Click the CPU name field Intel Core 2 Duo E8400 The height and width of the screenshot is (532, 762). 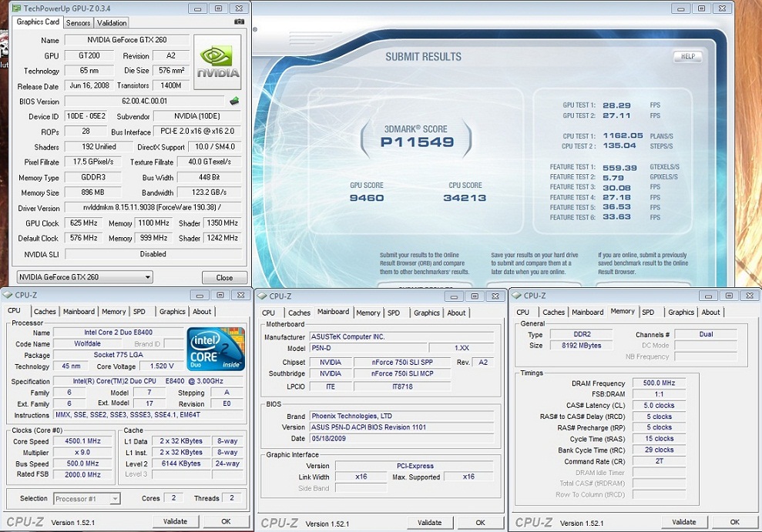pyautogui.click(x=119, y=333)
